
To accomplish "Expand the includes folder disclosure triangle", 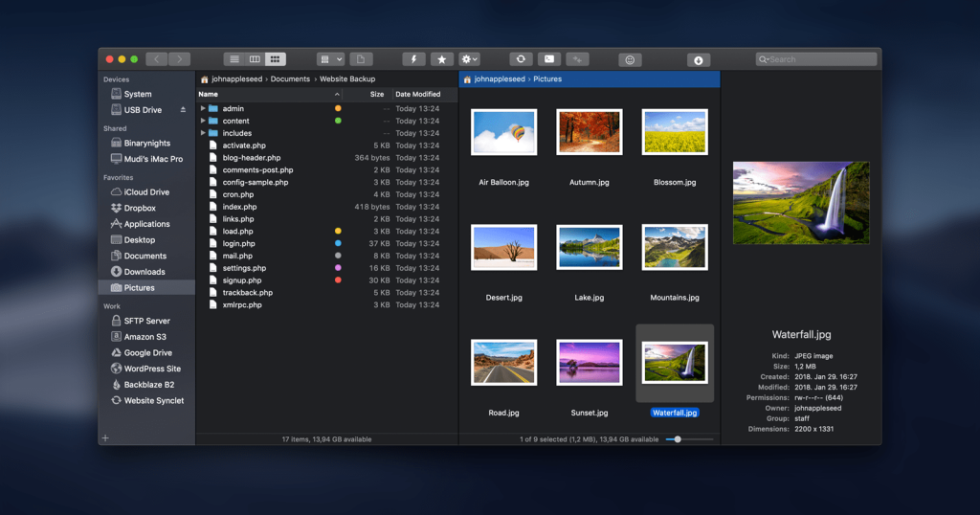I will [x=203, y=133].
